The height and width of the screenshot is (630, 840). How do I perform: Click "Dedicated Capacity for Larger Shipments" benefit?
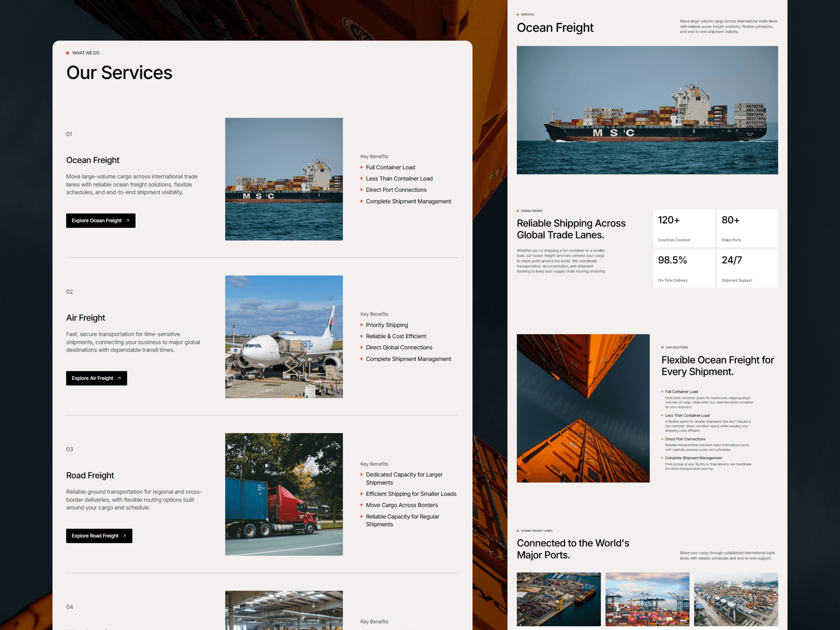coord(404,479)
